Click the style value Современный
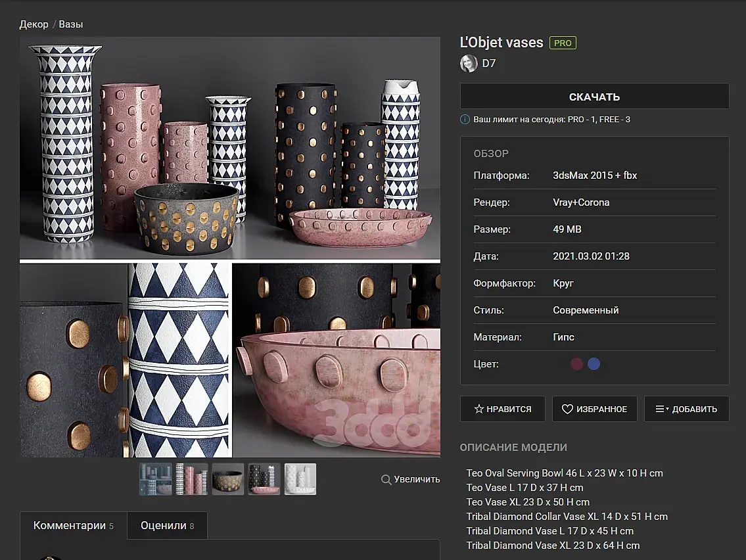Image resolution: width=746 pixels, height=560 pixels. pos(586,310)
